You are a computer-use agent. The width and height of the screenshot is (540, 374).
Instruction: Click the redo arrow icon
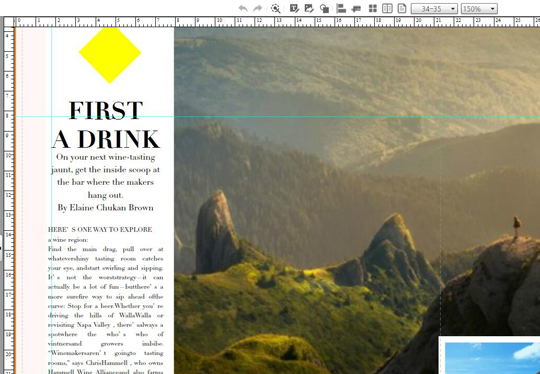tap(258, 8)
